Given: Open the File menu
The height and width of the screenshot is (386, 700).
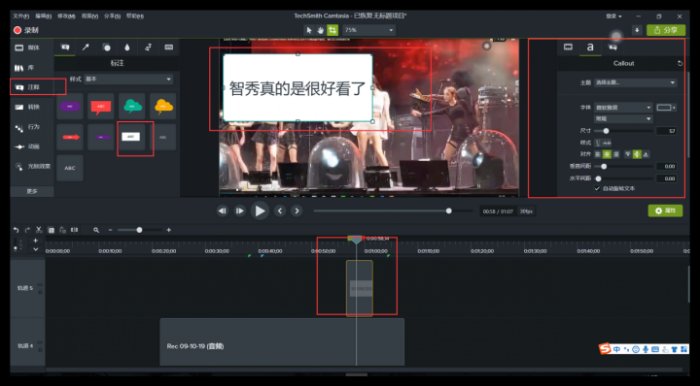Looking at the screenshot, I should pyautogui.click(x=21, y=16).
